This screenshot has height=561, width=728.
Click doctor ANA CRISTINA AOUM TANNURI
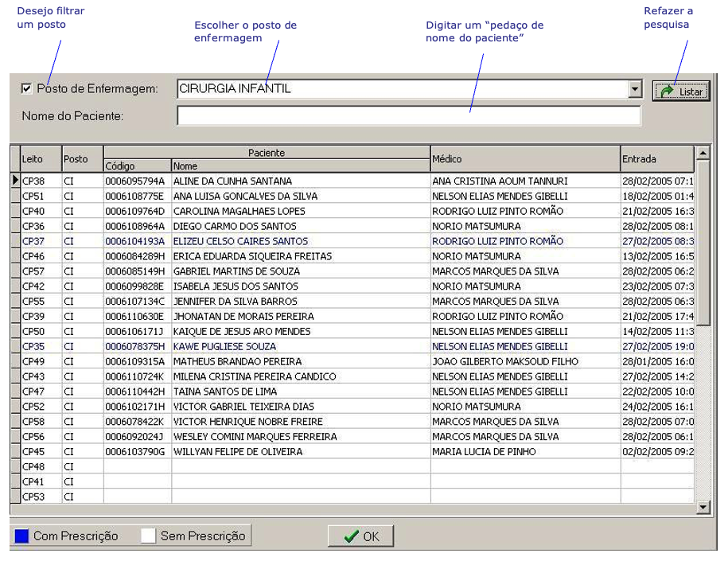pyautogui.click(x=500, y=181)
